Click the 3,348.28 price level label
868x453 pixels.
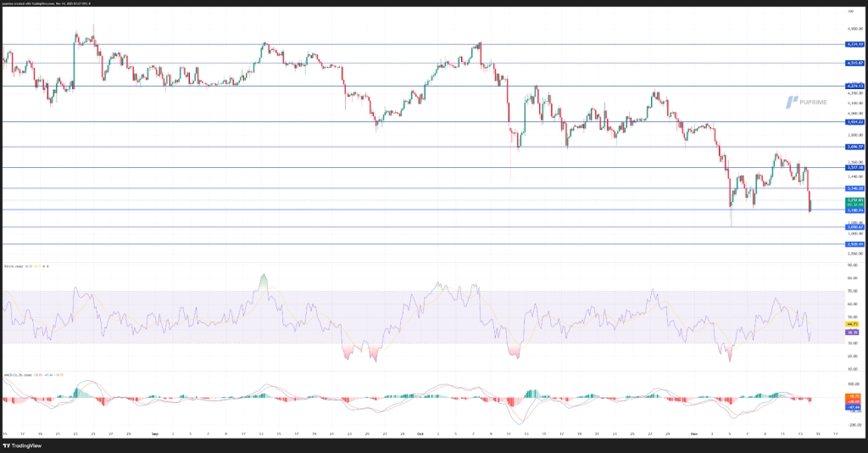pos(854,188)
